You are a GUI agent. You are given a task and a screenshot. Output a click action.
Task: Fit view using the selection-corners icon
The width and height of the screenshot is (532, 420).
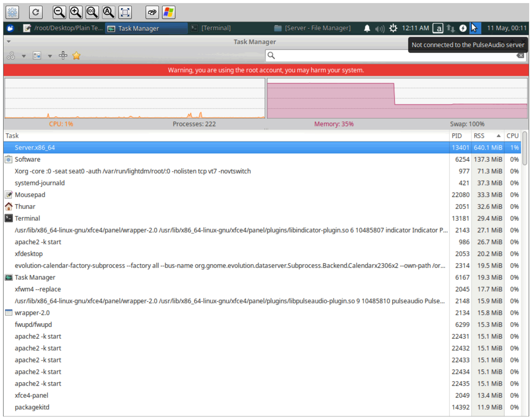pyautogui.click(x=125, y=12)
